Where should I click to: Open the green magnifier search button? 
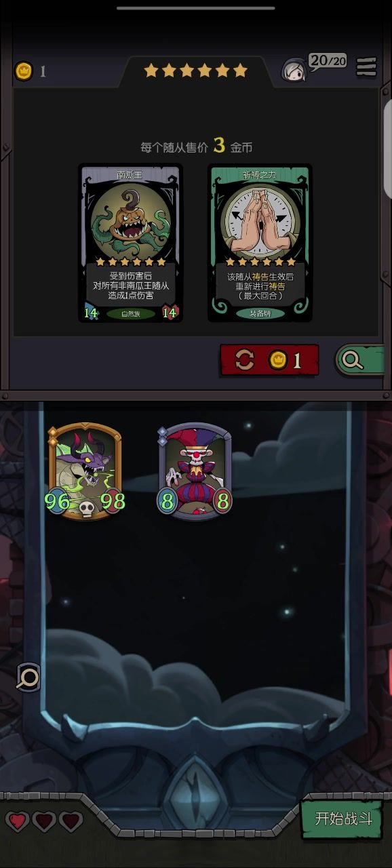click(361, 360)
